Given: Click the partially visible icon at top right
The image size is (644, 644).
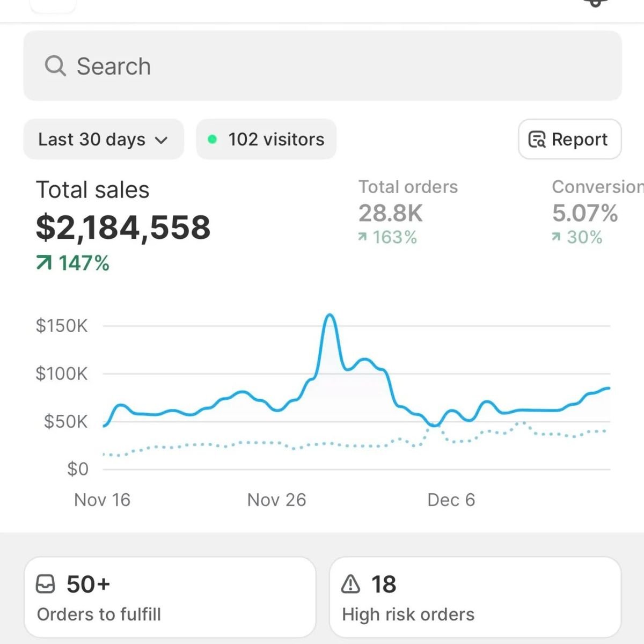Looking at the screenshot, I should click(x=595, y=3).
